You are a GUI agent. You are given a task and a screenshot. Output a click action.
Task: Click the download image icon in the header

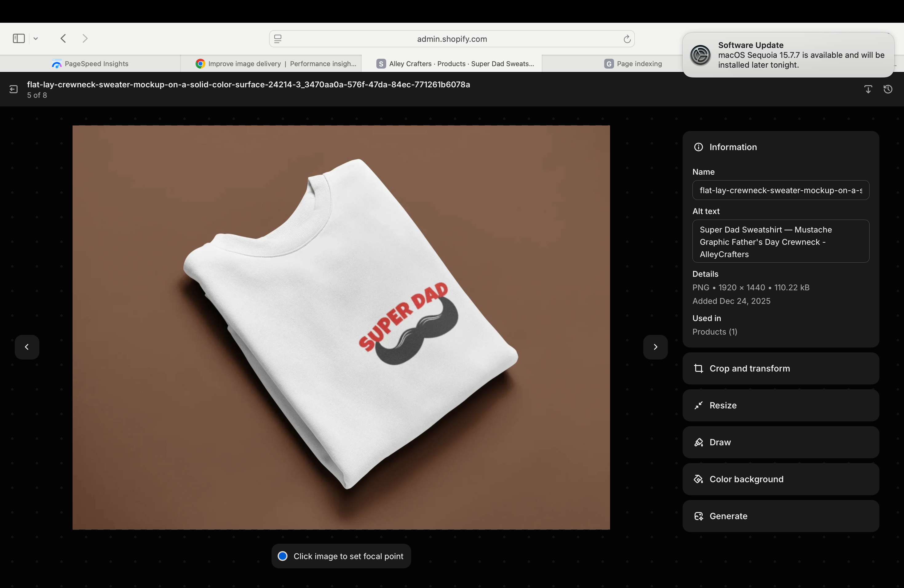coord(868,89)
